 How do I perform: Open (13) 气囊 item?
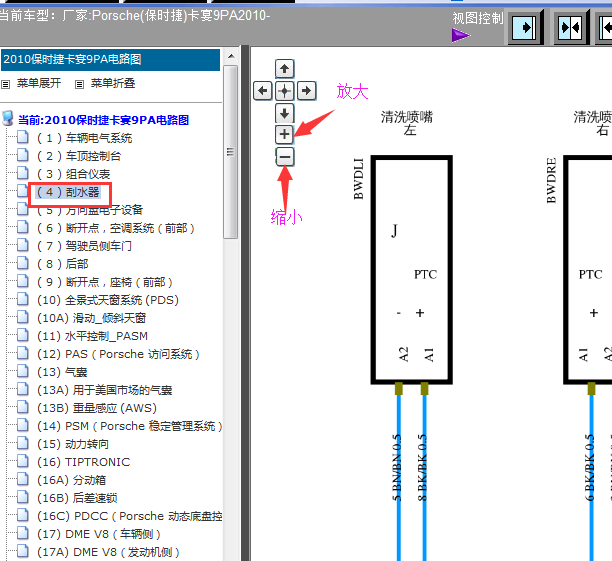tap(62, 372)
